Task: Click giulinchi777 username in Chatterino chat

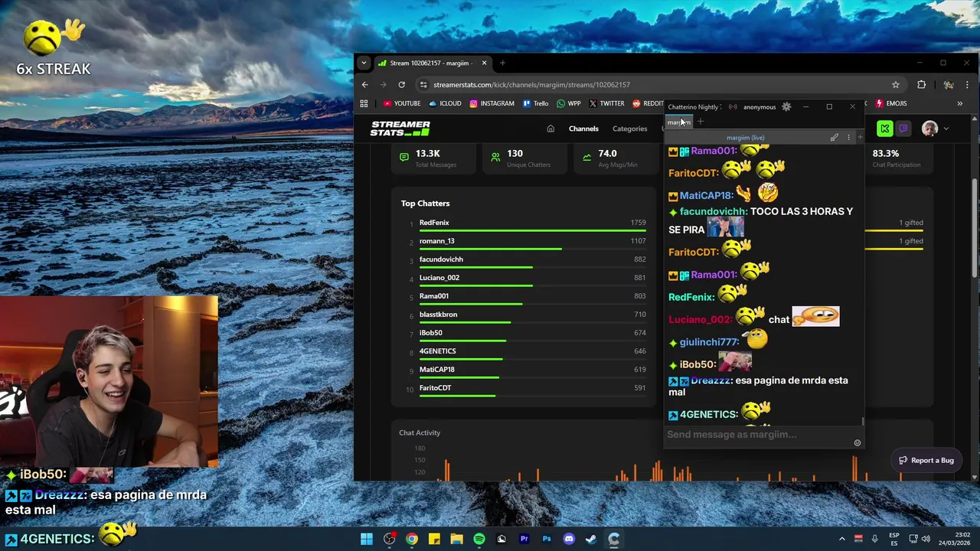Action: [708, 342]
